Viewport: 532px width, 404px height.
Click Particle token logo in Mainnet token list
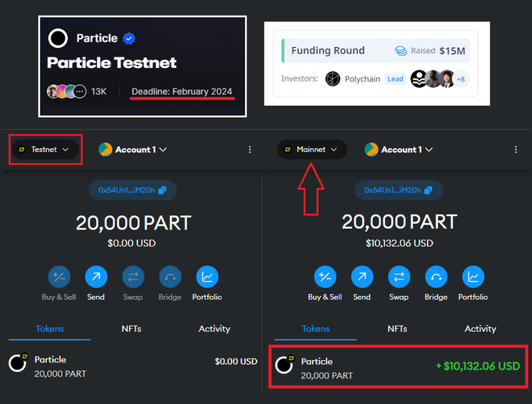(x=284, y=365)
